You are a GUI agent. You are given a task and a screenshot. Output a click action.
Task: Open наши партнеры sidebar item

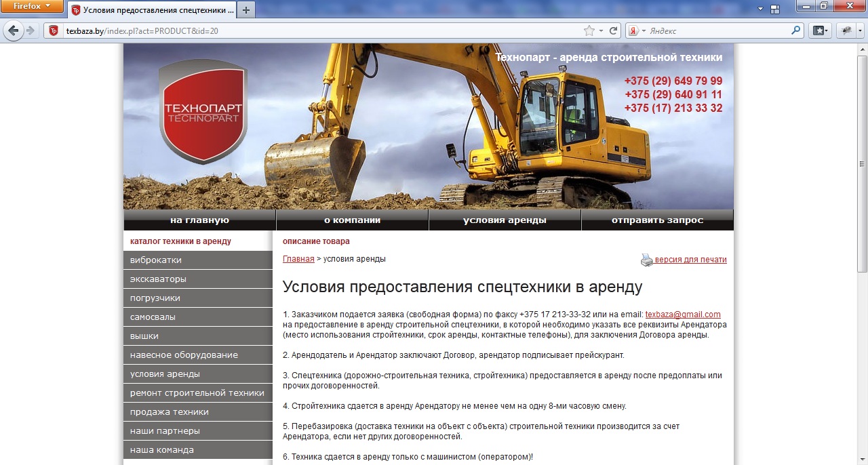[x=198, y=431]
